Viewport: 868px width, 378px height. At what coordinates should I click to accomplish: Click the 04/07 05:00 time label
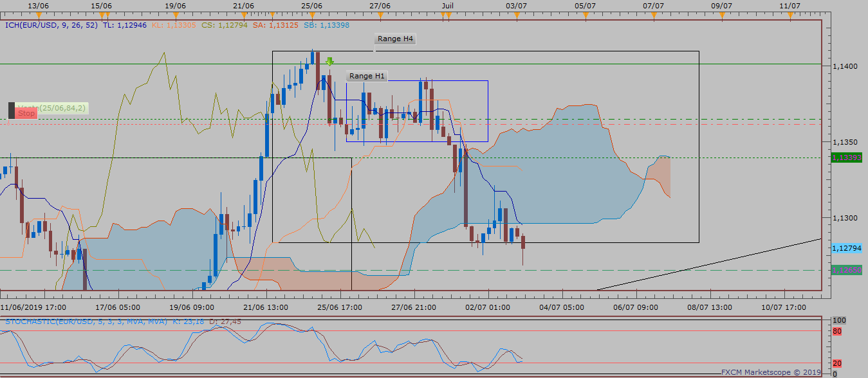562,307
